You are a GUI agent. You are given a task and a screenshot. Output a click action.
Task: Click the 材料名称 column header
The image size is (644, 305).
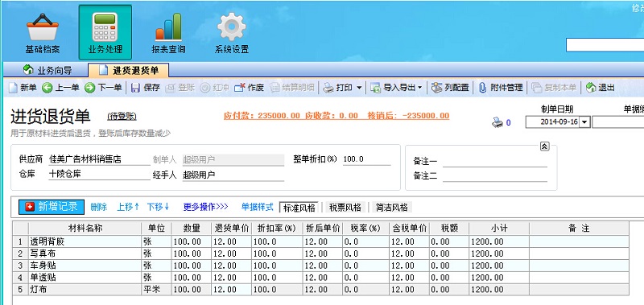(85, 229)
